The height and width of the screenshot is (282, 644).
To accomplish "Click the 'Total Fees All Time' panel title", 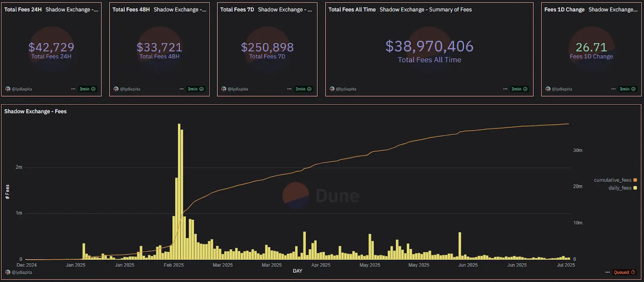I will [x=352, y=9].
